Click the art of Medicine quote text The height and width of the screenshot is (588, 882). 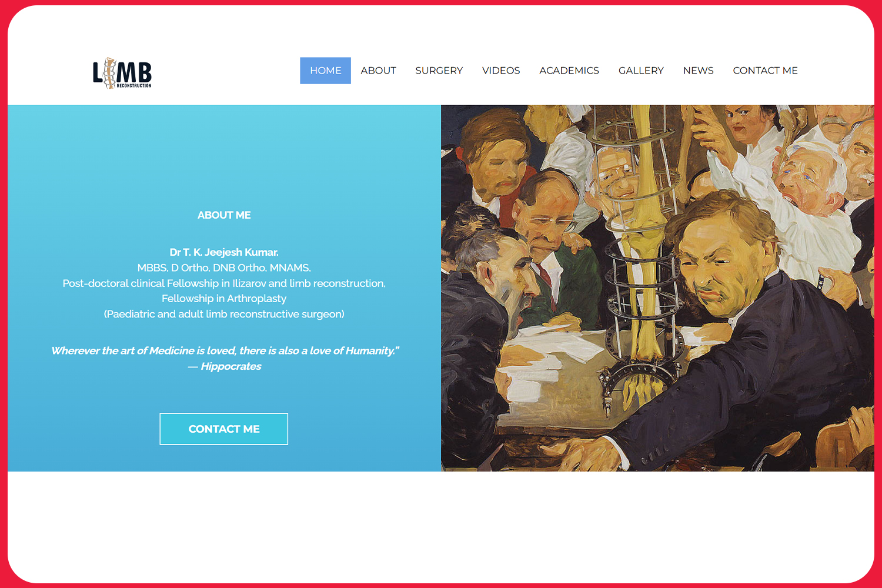(x=225, y=350)
